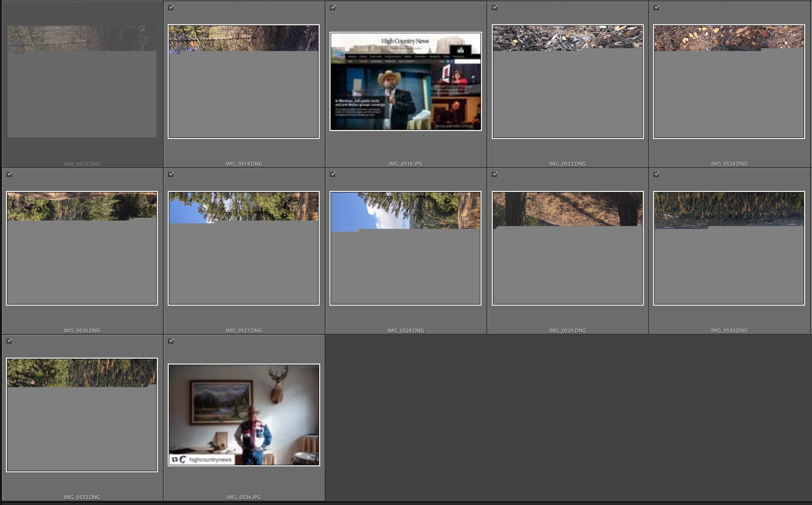Click the IMG_0530.DNG filename label

click(729, 330)
